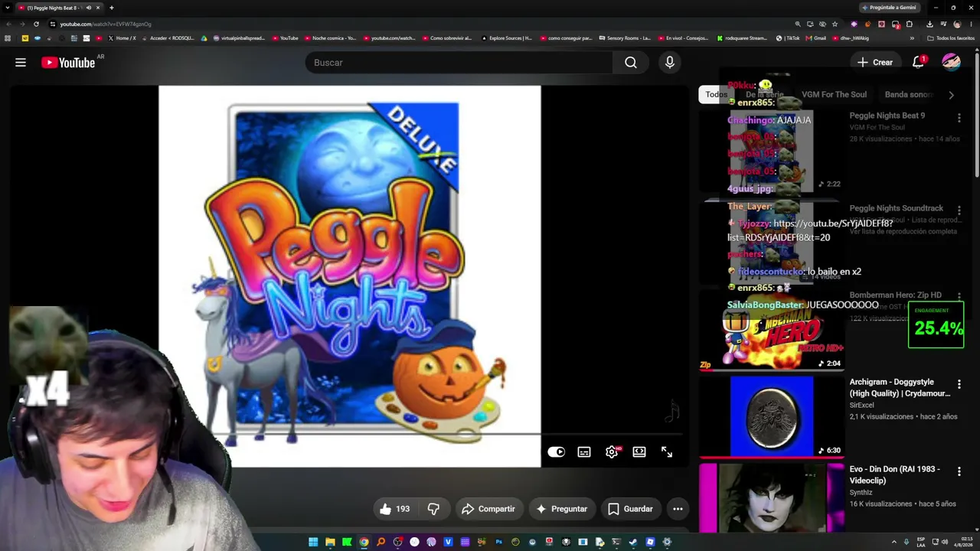Click the Buscar search field
Screen dimensions: 980x551
pyautogui.click(x=459, y=63)
